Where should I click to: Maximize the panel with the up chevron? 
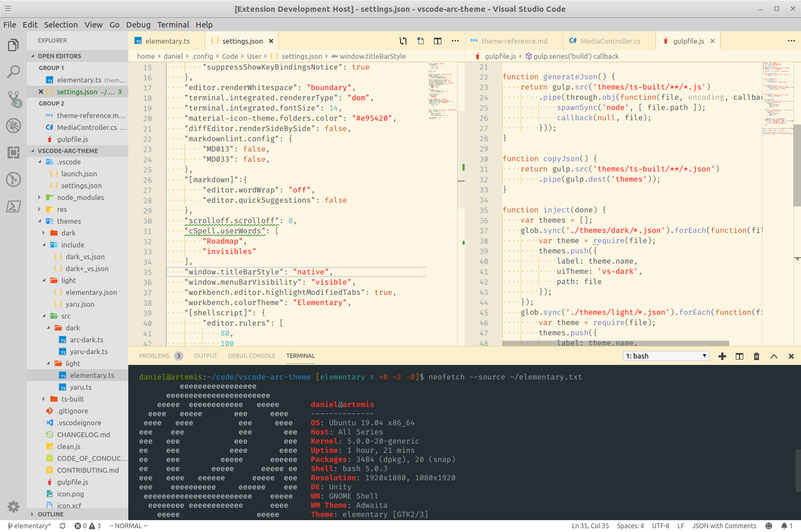[x=774, y=356]
